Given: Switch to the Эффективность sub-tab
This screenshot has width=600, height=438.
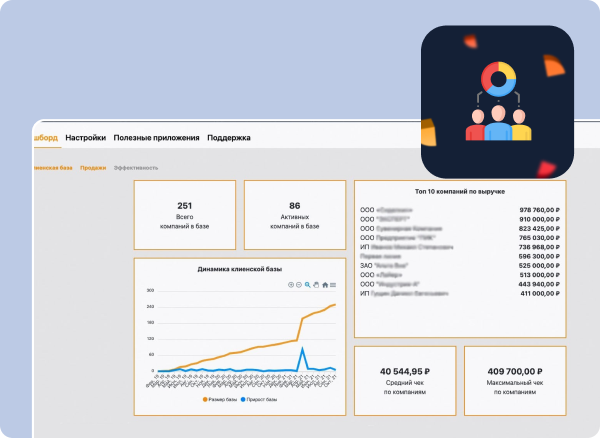Looking at the screenshot, I should tap(136, 168).
